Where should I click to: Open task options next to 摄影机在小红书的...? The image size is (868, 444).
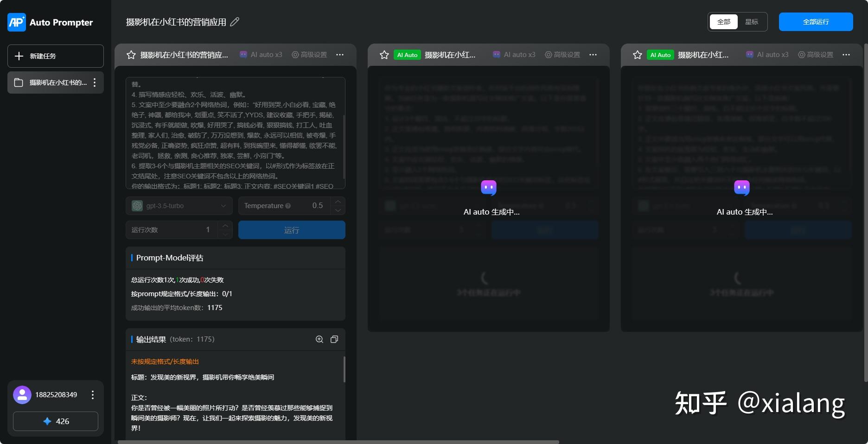click(x=95, y=82)
